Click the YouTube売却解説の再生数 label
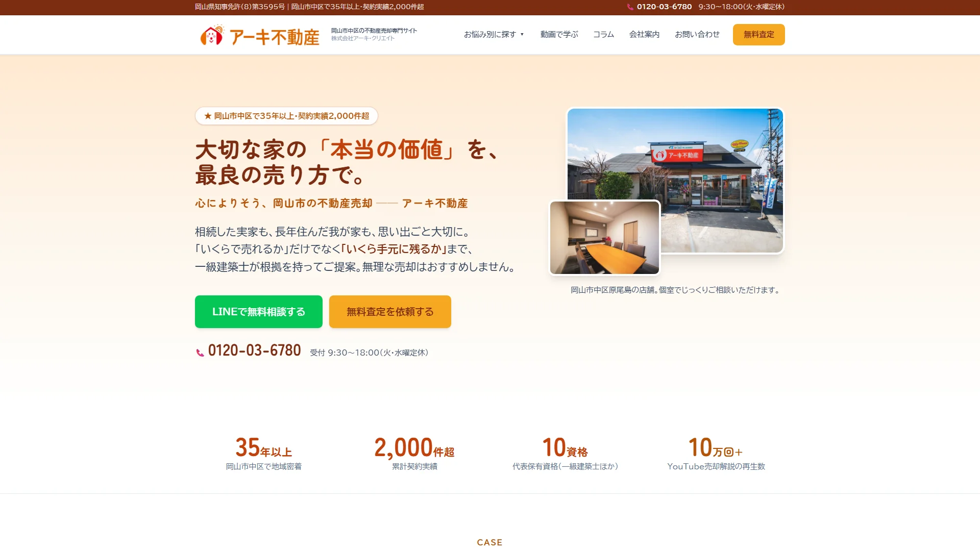980x551 pixels. click(716, 466)
